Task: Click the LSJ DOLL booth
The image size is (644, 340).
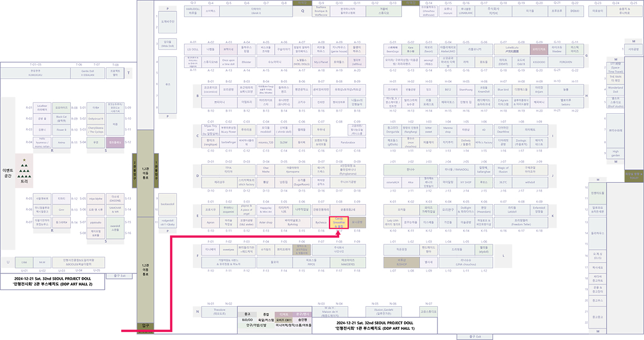Action: (x=193, y=48)
